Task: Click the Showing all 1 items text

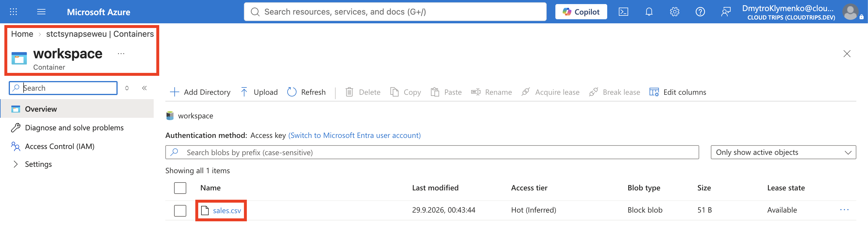Action: [197, 171]
